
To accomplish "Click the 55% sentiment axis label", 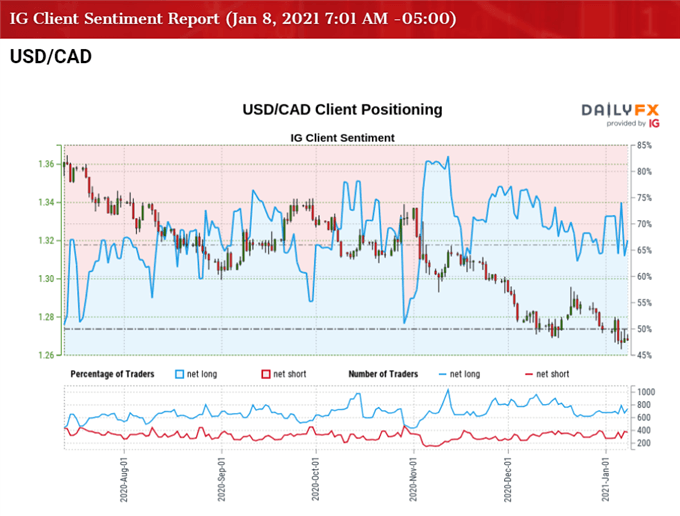I will (644, 303).
